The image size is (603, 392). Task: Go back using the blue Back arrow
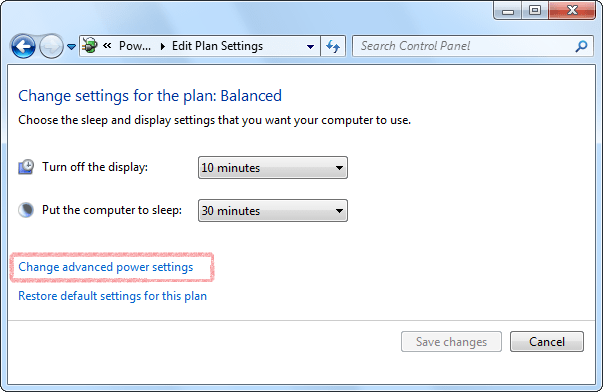[x=23, y=46]
